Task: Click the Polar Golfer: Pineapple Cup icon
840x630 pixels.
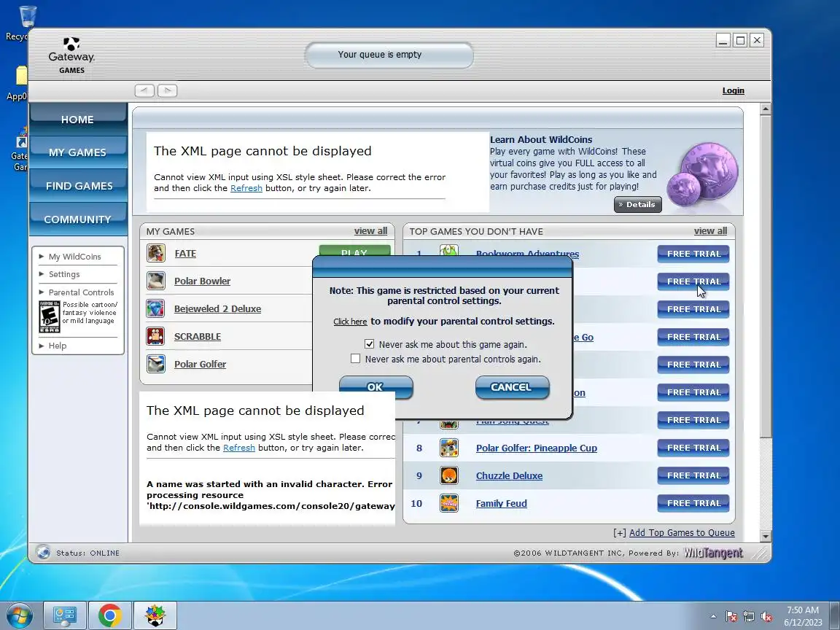Action: coord(449,448)
